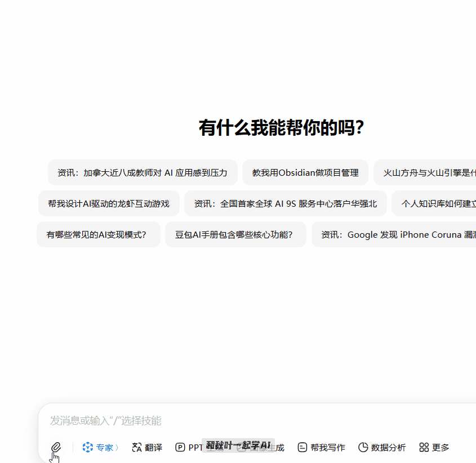Click the 更多 grid icon

[x=424, y=447]
